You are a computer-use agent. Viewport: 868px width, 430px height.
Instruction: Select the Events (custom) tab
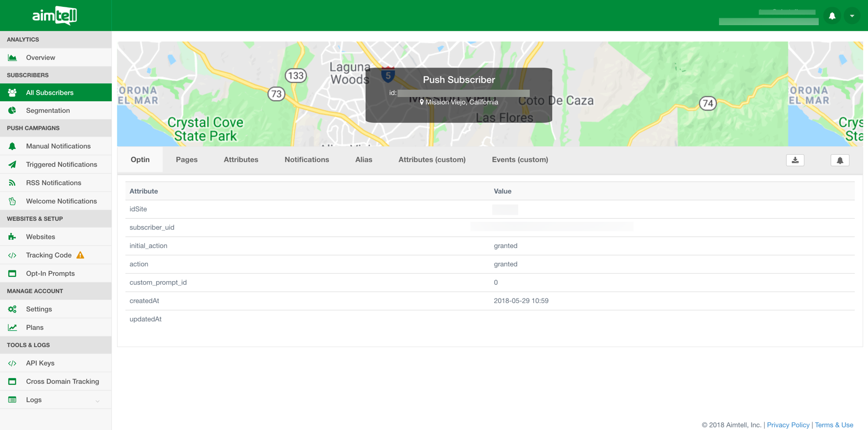pos(520,160)
